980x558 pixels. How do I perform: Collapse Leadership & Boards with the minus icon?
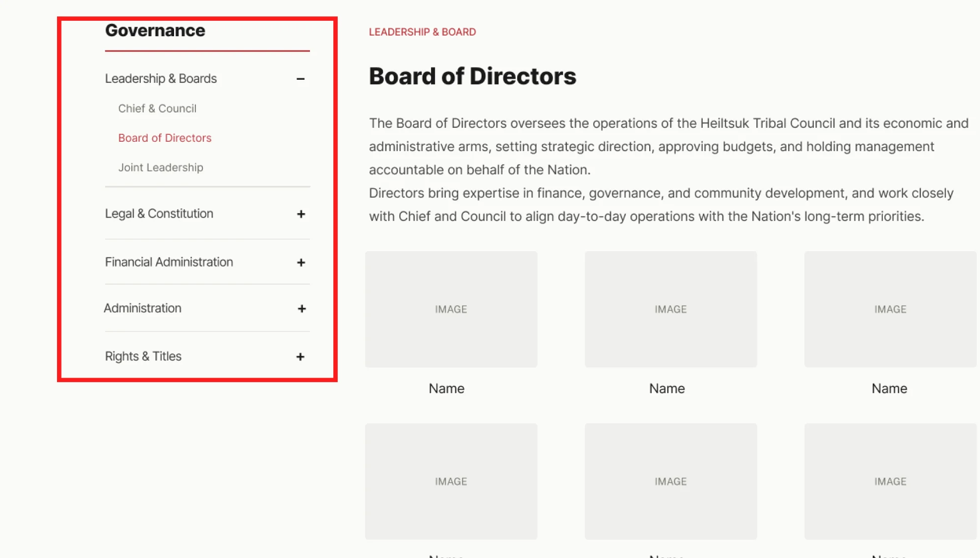point(301,79)
